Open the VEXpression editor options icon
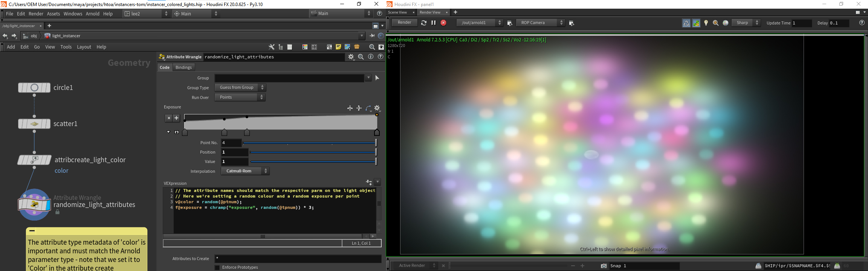This screenshot has width=868, height=271. pyautogui.click(x=369, y=182)
